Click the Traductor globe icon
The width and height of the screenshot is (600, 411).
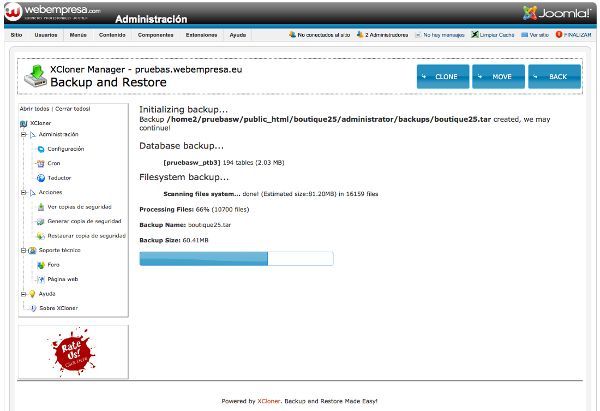(x=41, y=178)
